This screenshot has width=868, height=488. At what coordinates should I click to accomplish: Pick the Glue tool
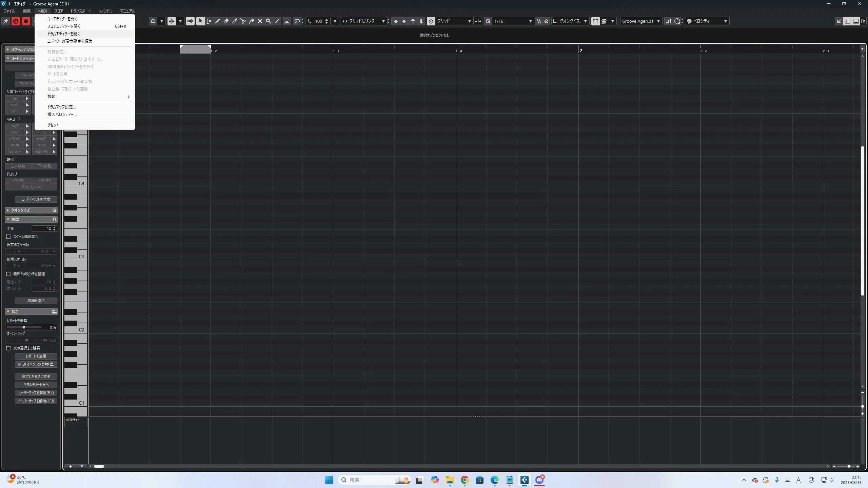click(x=252, y=21)
